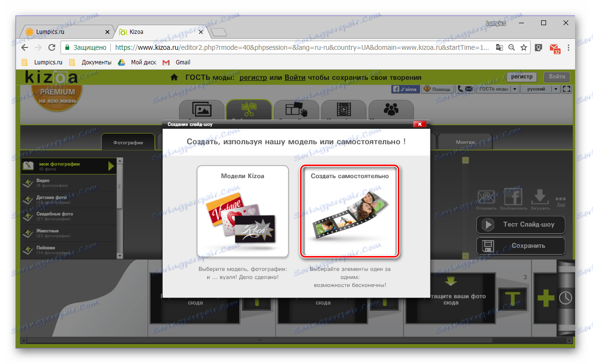This screenshot has width=593, height=364.
Task: Click the clock duration icon
Action: (x=565, y=299)
